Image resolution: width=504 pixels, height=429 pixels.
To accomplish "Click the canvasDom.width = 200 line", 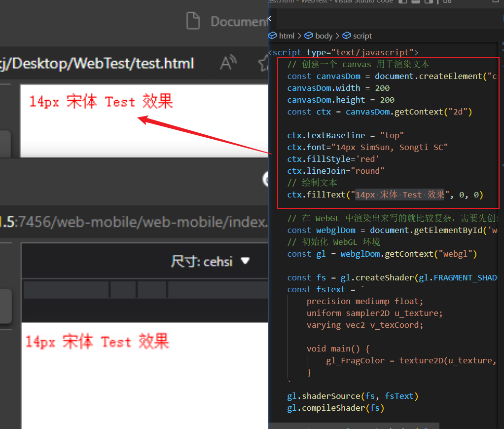I will coord(338,88).
